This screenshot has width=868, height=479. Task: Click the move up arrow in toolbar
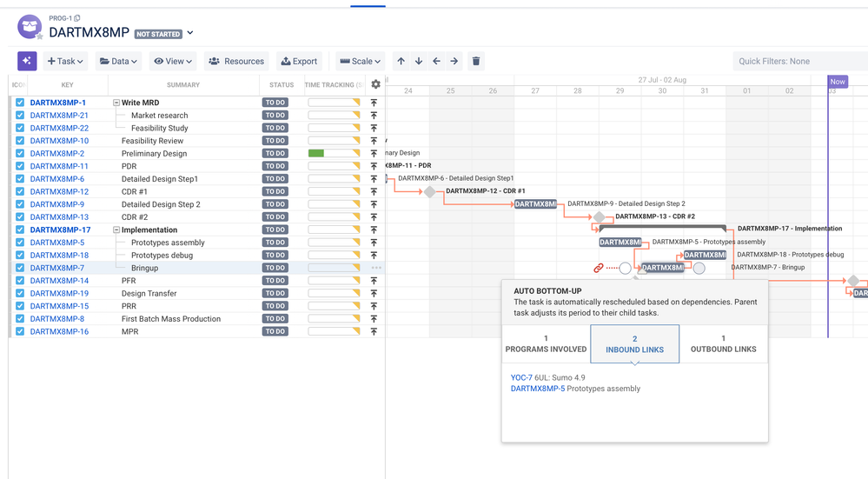(x=401, y=61)
